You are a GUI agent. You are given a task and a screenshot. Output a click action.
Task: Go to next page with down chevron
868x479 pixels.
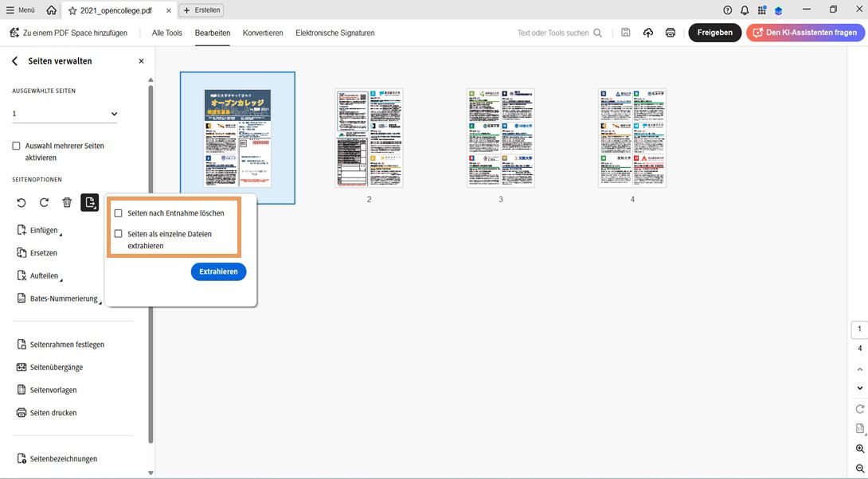[860, 387]
